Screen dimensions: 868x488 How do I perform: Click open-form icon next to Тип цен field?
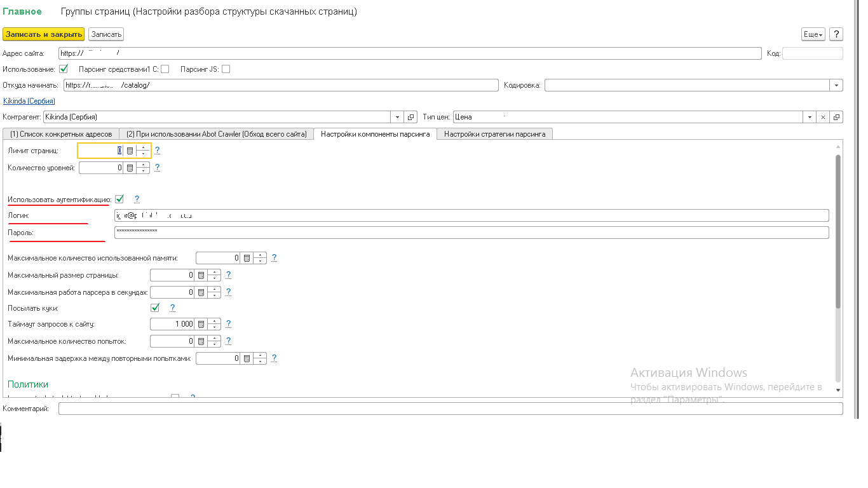coord(837,117)
